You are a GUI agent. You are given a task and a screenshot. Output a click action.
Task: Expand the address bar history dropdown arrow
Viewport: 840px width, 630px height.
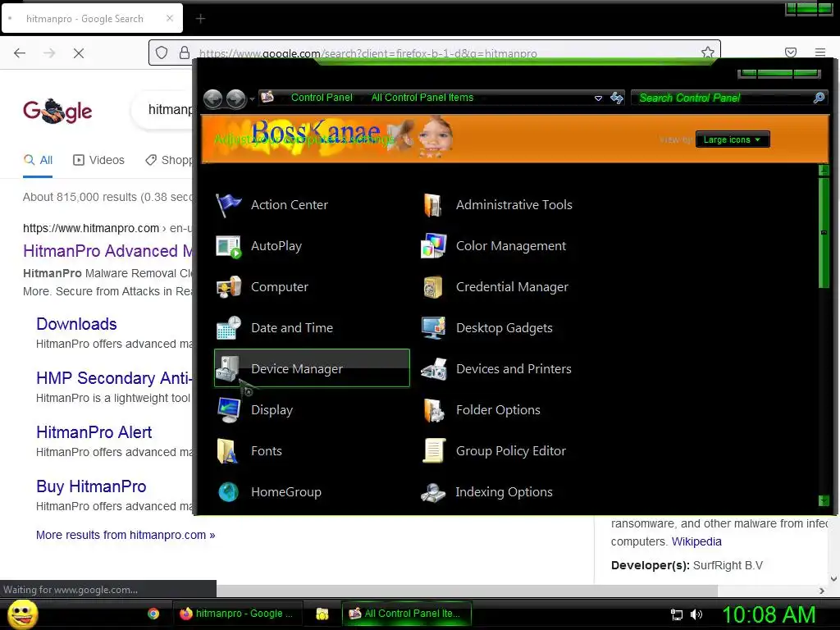point(598,98)
